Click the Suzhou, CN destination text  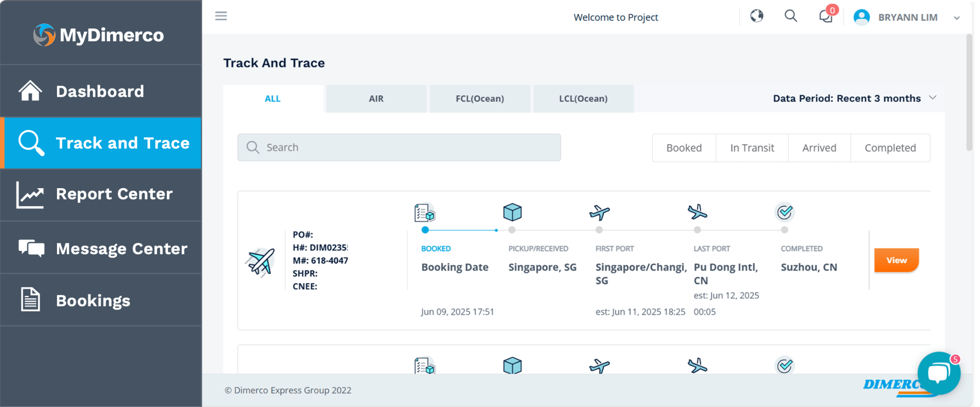tap(809, 267)
